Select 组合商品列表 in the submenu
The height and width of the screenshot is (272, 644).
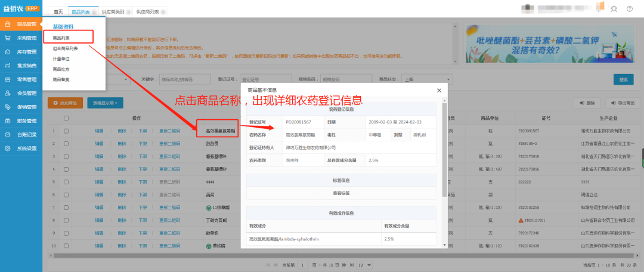point(66,48)
